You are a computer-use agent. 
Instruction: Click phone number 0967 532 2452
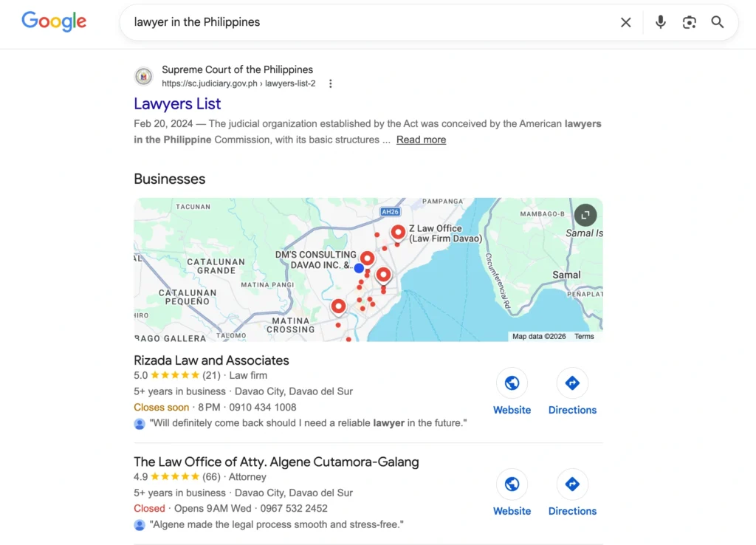point(294,509)
